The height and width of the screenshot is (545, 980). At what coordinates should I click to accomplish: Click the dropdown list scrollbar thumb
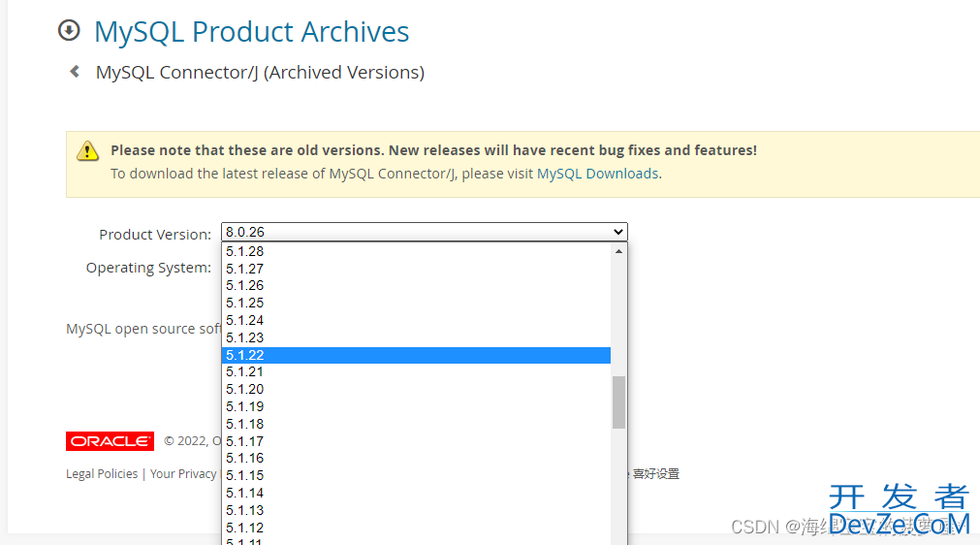[x=618, y=402]
